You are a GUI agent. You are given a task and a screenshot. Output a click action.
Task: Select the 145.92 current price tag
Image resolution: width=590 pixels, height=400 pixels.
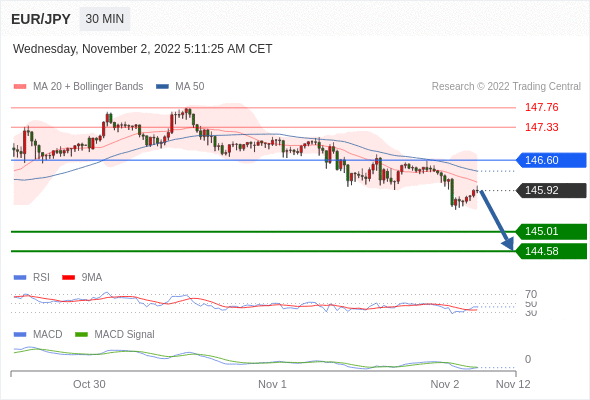[x=551, y=190]
